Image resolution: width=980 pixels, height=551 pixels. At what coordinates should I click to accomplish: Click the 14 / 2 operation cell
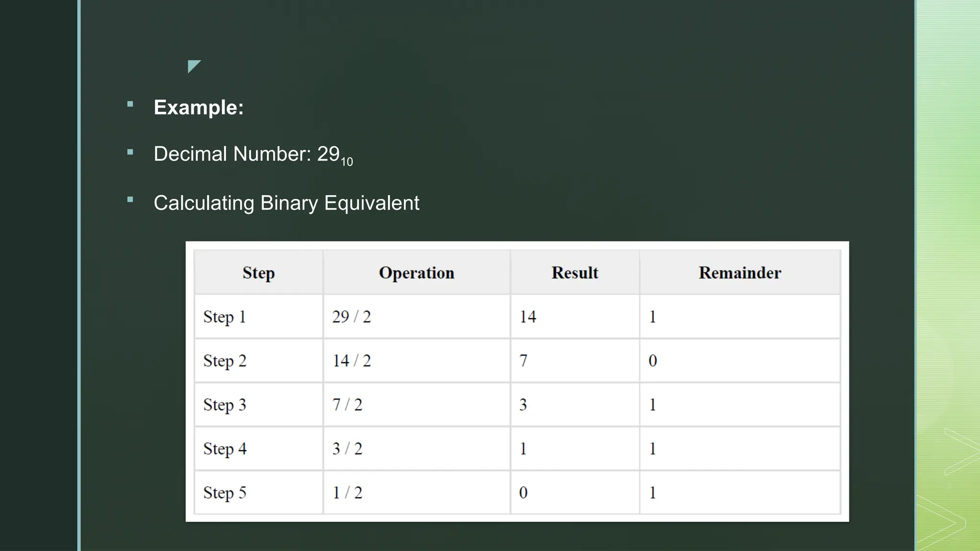(x=416, y=361)
